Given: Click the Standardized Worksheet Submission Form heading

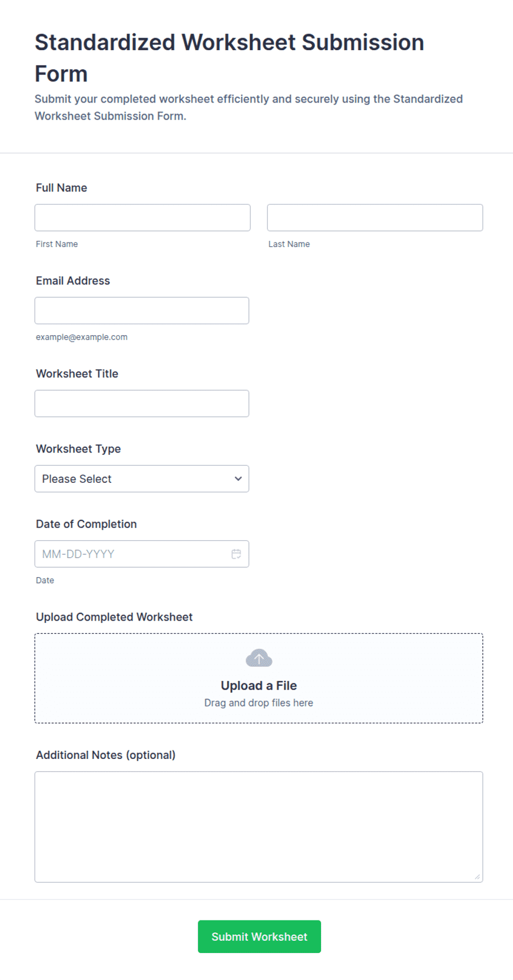Looking at the screenshot, I should tap(229, 58).
